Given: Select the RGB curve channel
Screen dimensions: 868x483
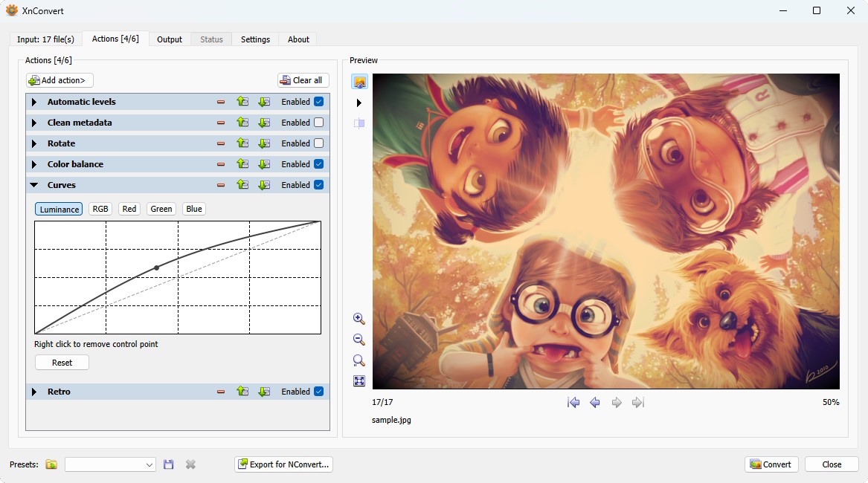Looking at the screenshot, I should pyautogui.click(x=100, y=209).
